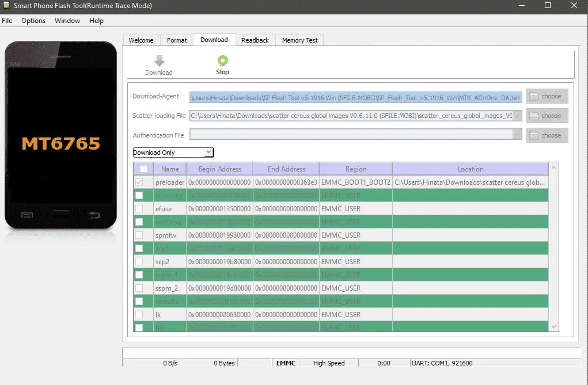
Task: Click the table scrollbar up arrow
Action: tap(553, 168)
